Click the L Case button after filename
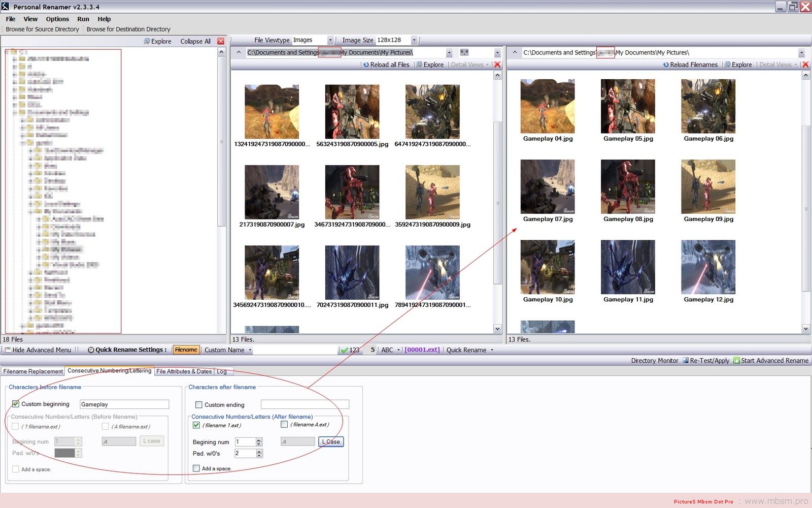The image size is (812, 508). [331, 442]
